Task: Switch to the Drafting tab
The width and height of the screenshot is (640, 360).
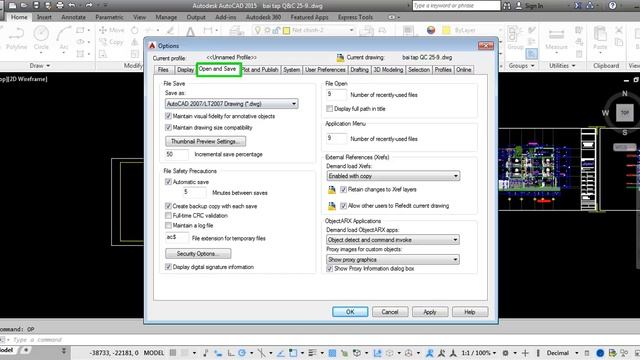Action: [359, 70]
